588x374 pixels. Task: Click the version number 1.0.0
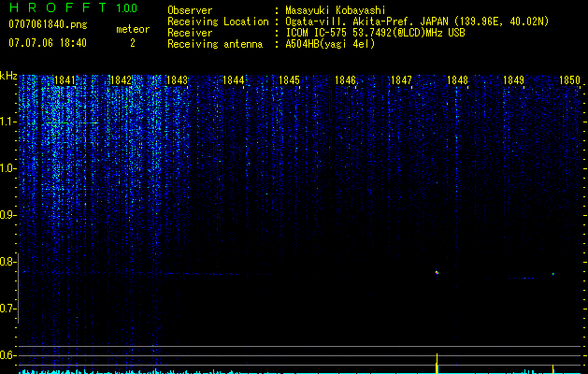click(127, 7)
